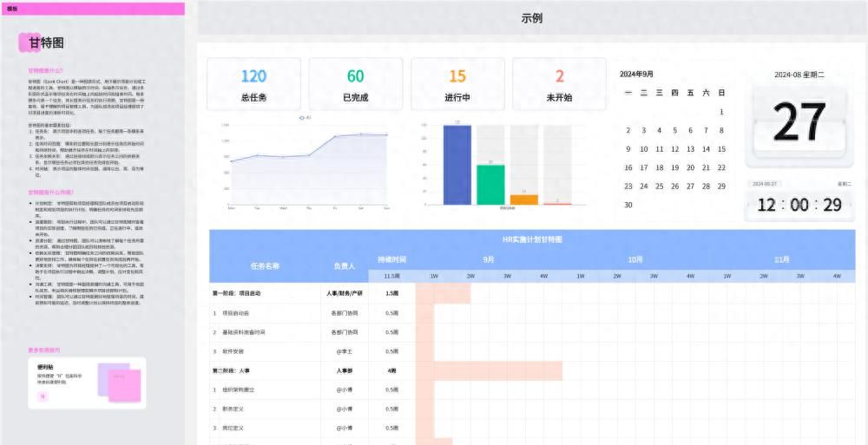Click the 四 weekday header in calendar

click(674, 93)
